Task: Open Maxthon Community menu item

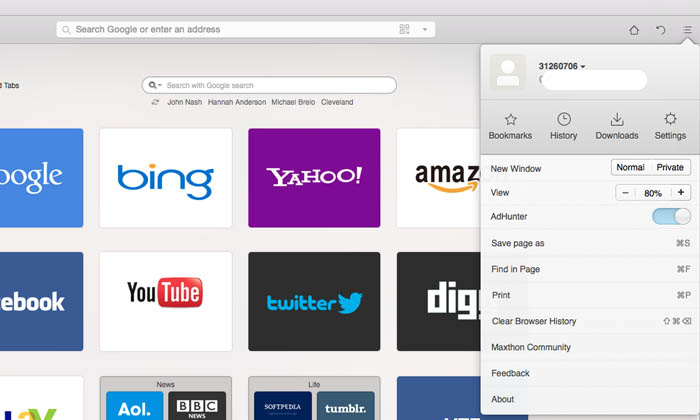Action: coord(590,347)
